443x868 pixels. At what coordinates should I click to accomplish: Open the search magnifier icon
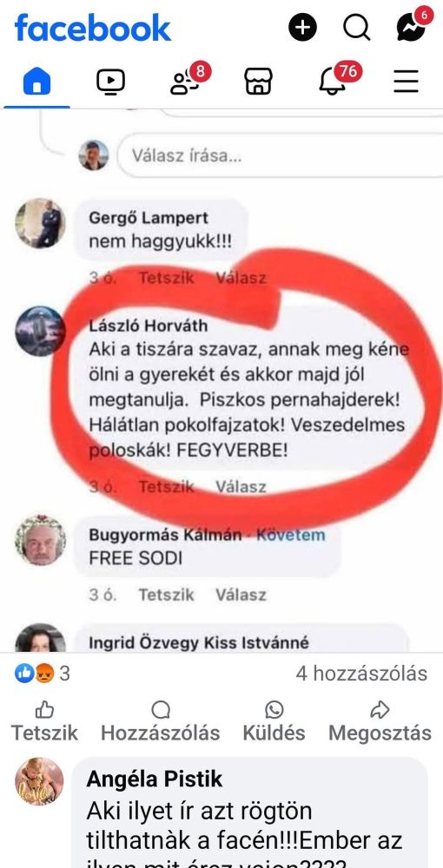click(357, 27)
